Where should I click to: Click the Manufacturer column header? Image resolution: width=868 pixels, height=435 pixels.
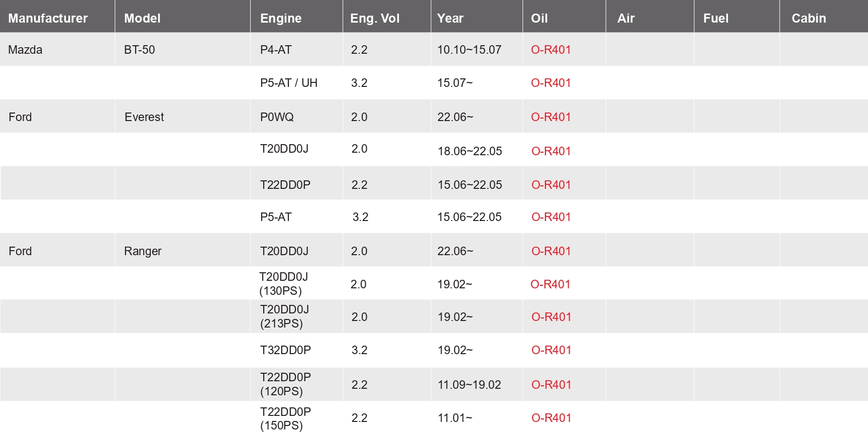point(48,18)
